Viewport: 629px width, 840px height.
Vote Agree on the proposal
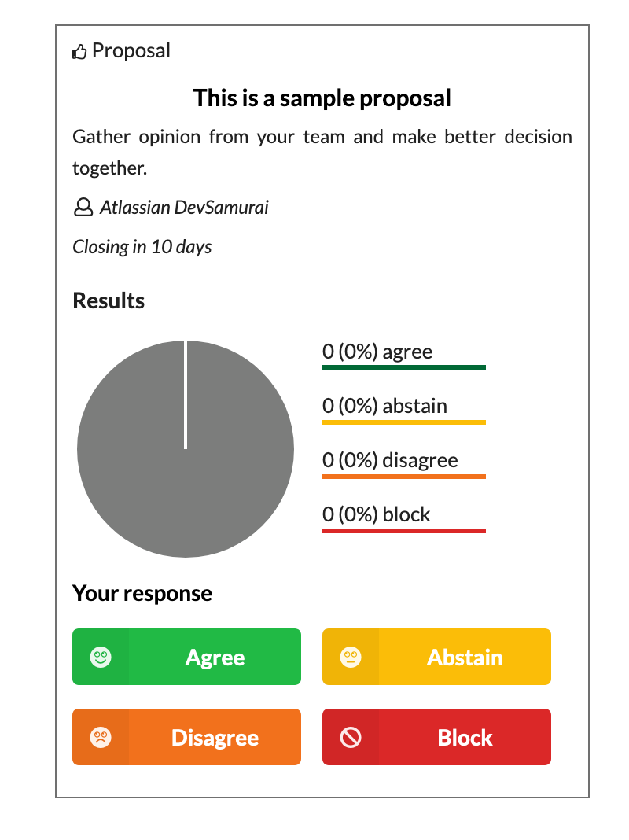(215, 657)
